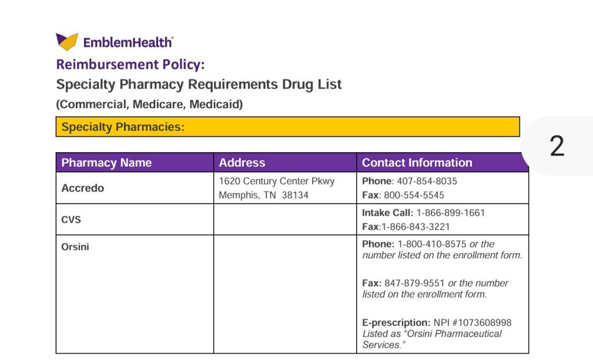Click the CVS fax number 1-866-843-3221
The width and height of the screenshot is (593, 364).
point(415,227)
